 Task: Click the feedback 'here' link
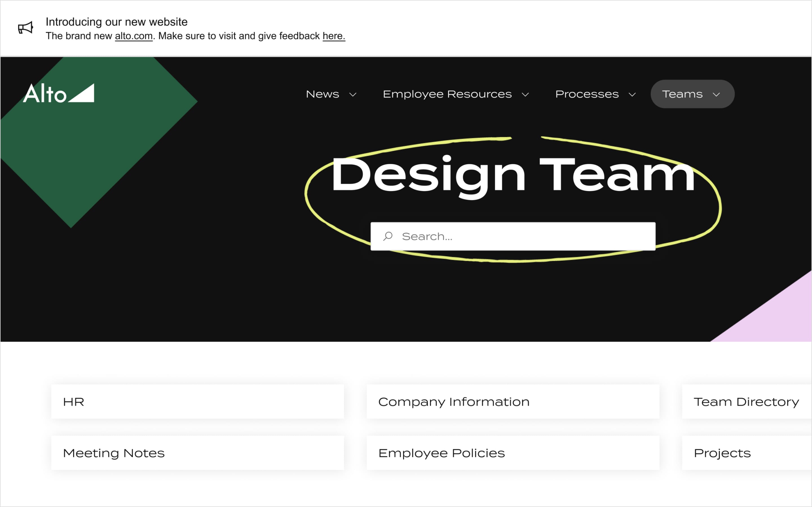tap(334, 36)
